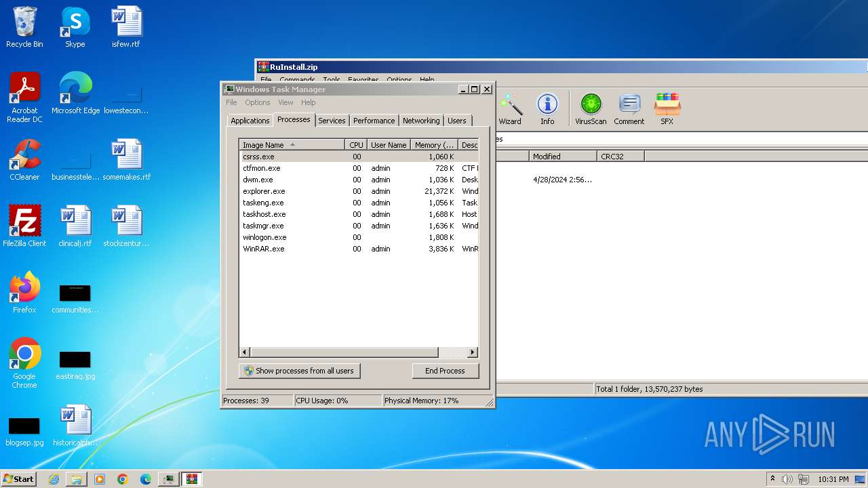Viewport: 868px width, 488px height.
Task: Open Task Manager View menu
Action: pos(285,102)
